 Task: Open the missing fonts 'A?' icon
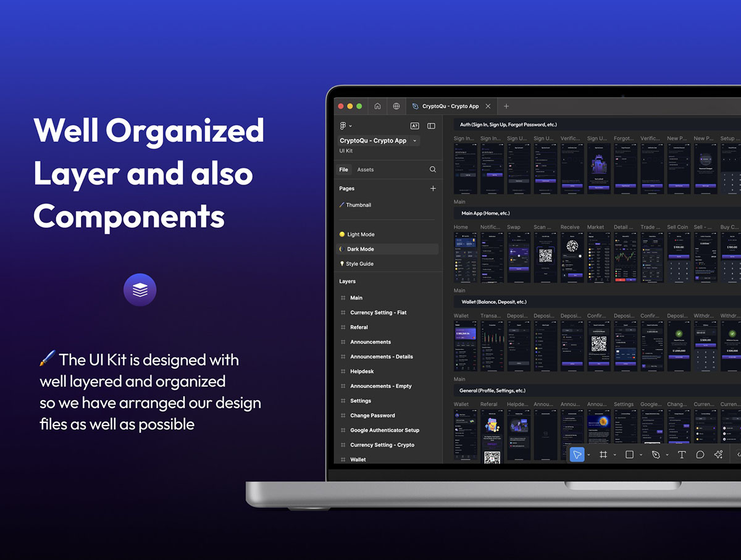(x=415, y=126)
